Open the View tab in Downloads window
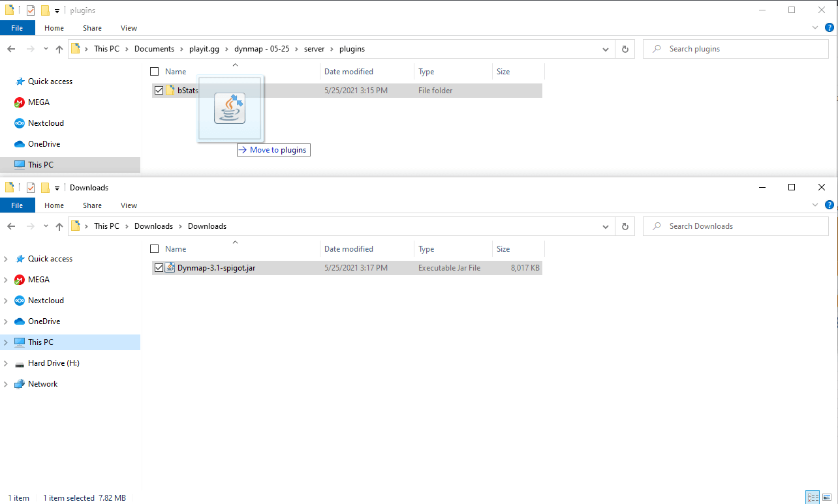838x504 pixels. [129, 205]
